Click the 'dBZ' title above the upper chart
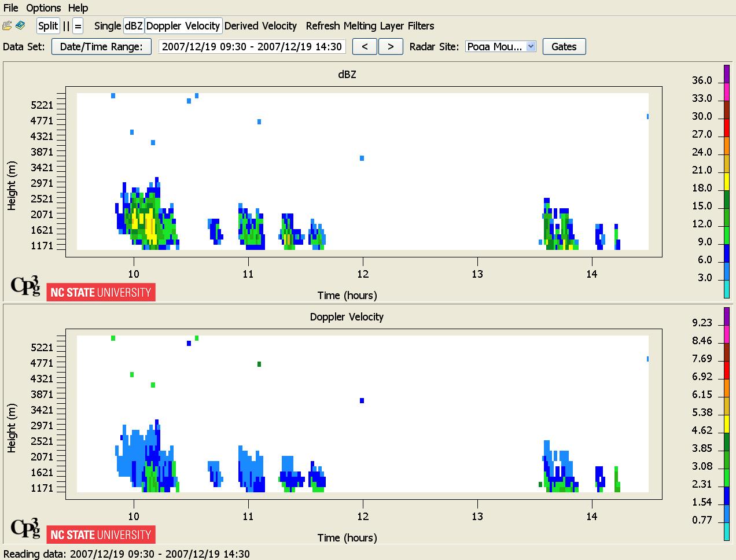The image size is (736, 560). click(x=347, y=75)
